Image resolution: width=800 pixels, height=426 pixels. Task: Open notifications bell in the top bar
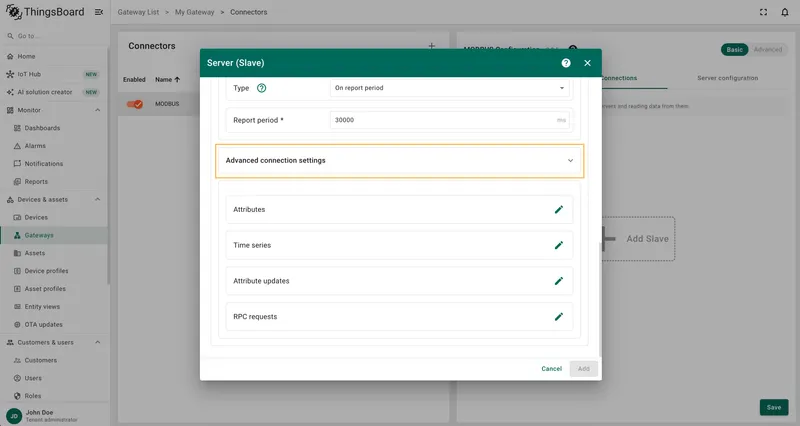[785, 12]
